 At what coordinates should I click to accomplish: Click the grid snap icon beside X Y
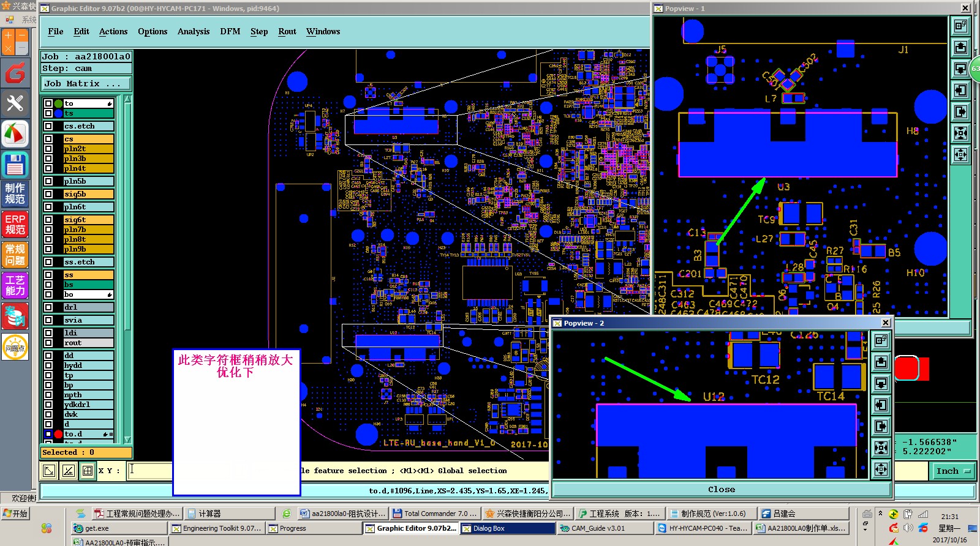click(x=88, y=471)
